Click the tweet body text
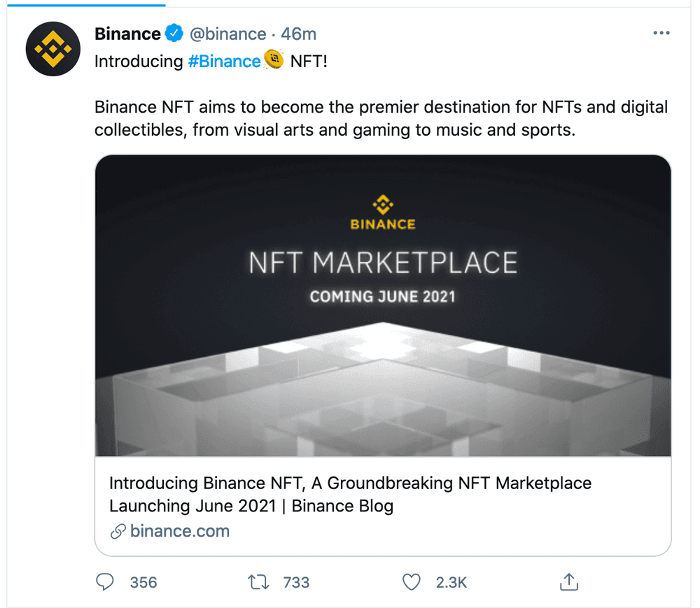Image resolution: width=700 pixels, height=608 pixels. coord(381,118)
